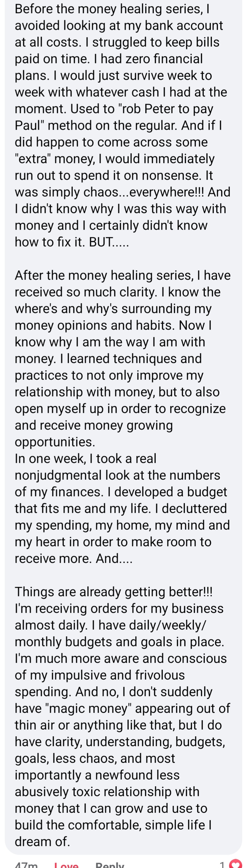Click 'monthly budgets and goals in place.' line
This screenshot has height=868, width=252.
click(119, 642)
